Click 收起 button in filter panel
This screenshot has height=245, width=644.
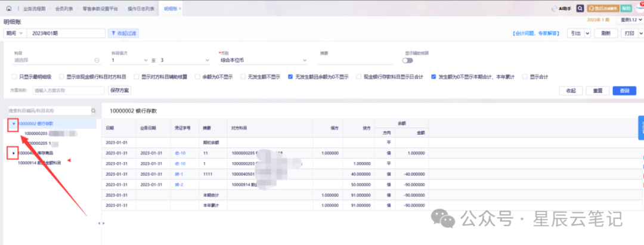point(571,91)
